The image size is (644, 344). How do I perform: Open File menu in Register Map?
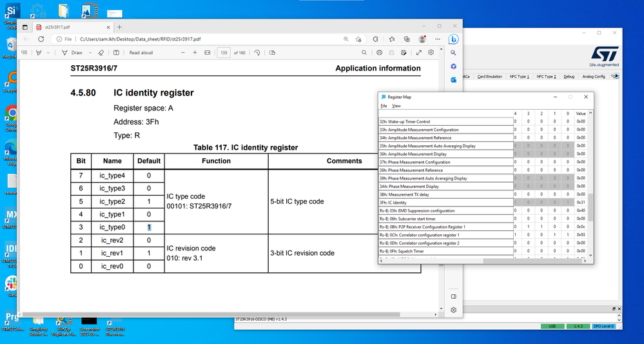[384, 106]
